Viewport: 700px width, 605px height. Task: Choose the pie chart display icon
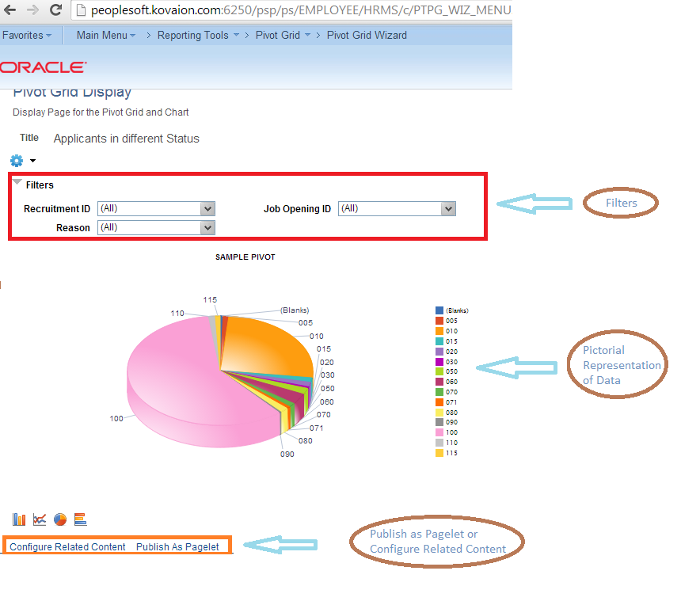pos(60,519)
